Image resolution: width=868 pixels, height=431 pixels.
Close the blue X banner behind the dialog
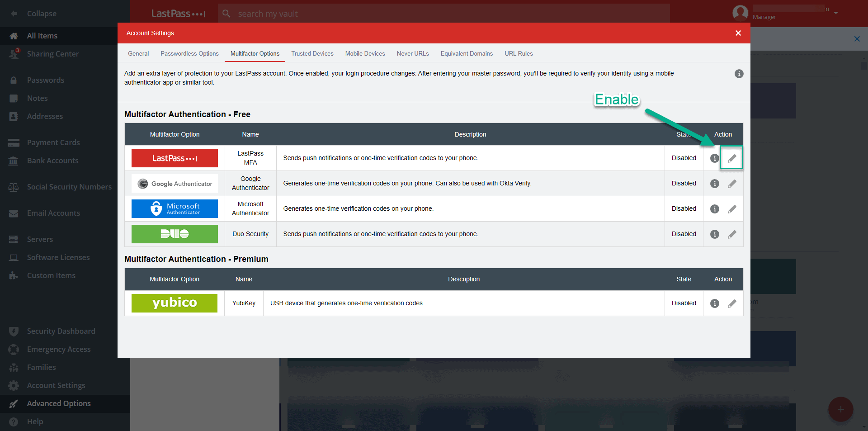(x=857, y=39)
